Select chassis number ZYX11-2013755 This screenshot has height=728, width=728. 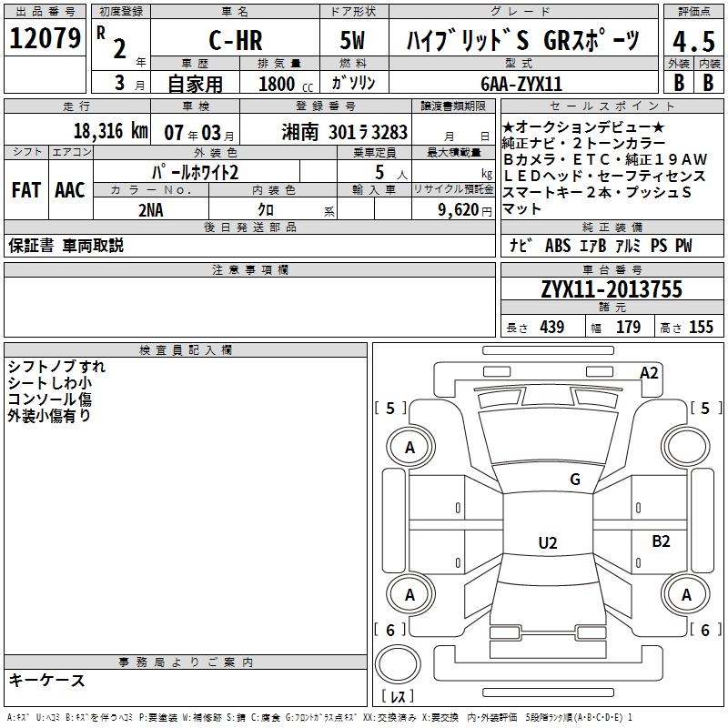pos(612,289)
